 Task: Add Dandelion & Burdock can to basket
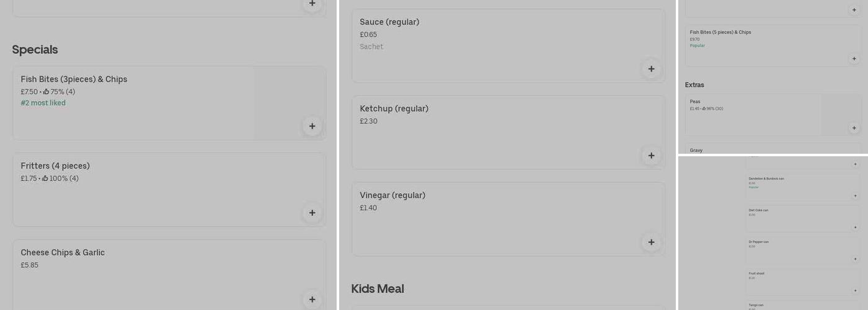click(855, 196)
